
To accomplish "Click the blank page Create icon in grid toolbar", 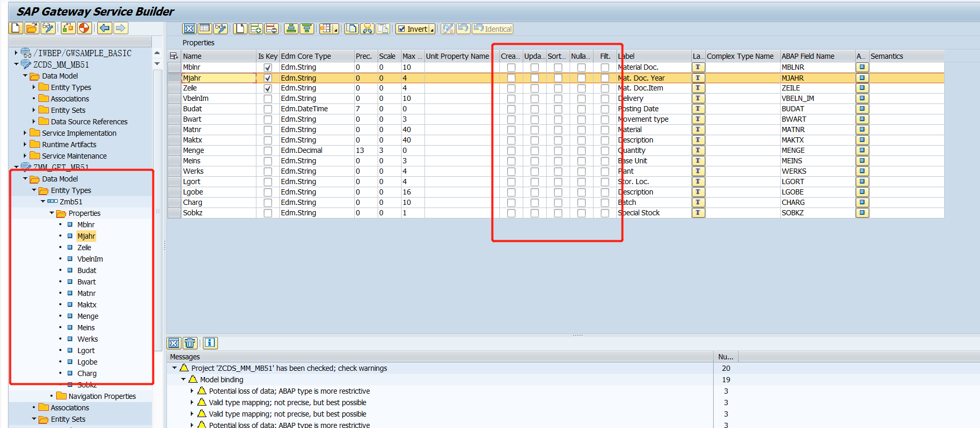I will [240, 29].
